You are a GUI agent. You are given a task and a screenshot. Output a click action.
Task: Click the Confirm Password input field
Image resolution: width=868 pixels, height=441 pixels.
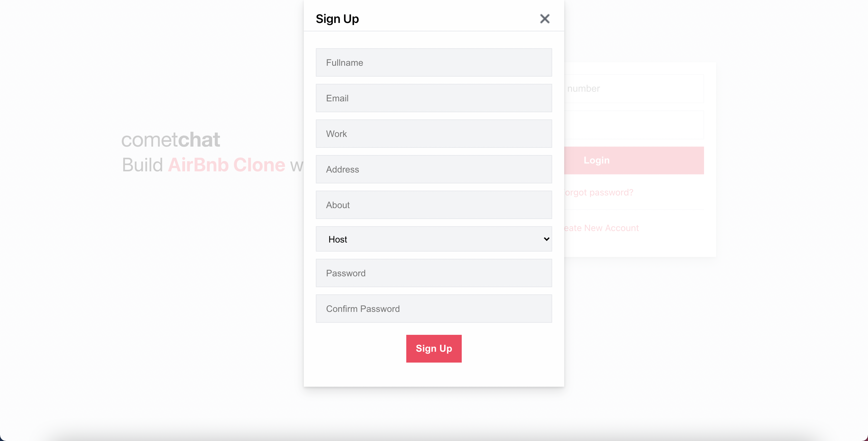[434, 308]
